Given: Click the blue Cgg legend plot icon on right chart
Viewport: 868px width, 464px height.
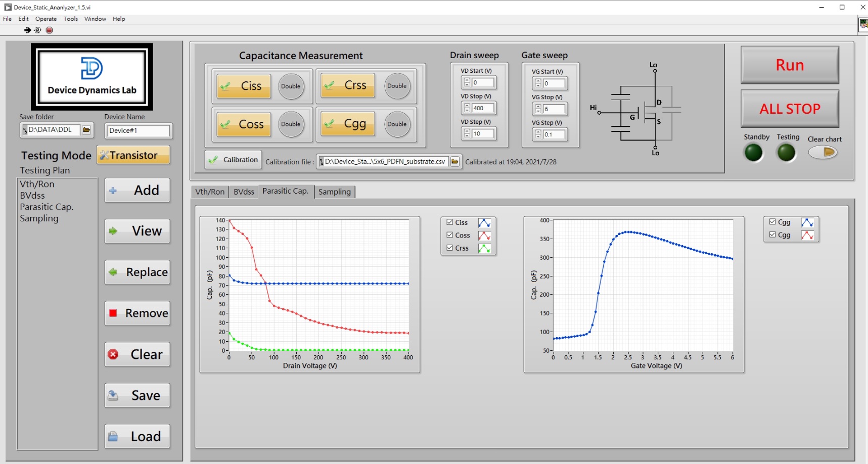Looking at the screenshot, I should pos(807,221).
